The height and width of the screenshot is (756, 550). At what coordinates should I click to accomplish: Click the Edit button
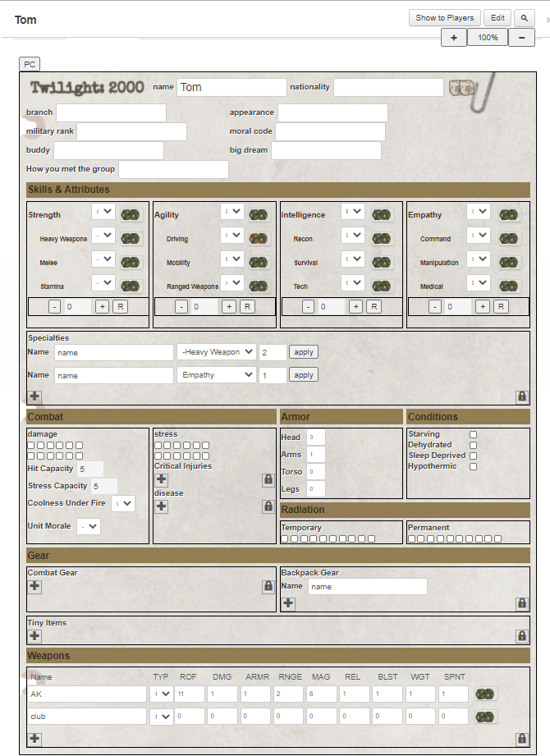coord(497,18)
